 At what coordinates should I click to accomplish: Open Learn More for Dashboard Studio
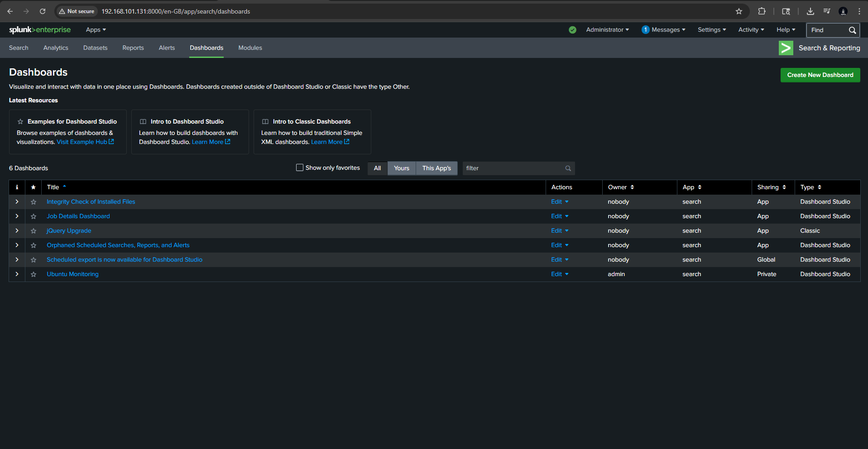coord(211,142)
